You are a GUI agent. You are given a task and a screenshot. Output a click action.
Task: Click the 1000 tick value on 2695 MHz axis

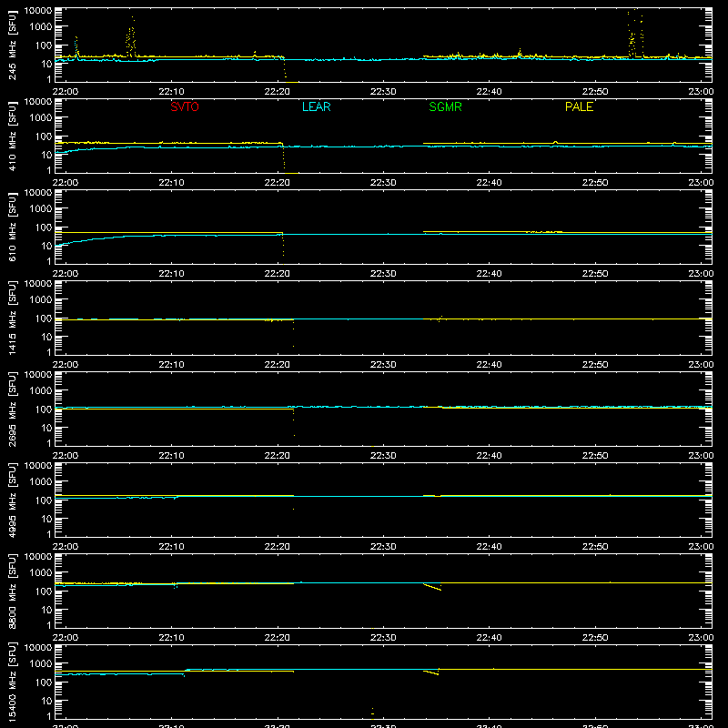point(40,391)
